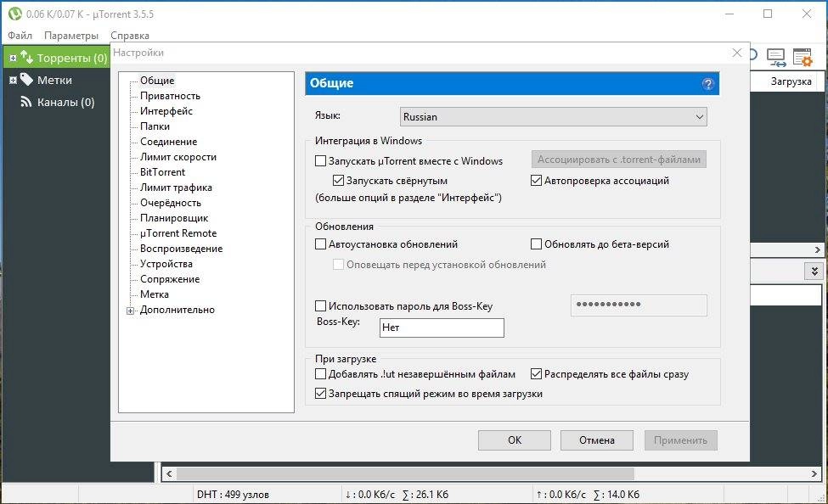Click the upload speed status bar entry
Screen dimensions: 828x504
tap(588, 495)
